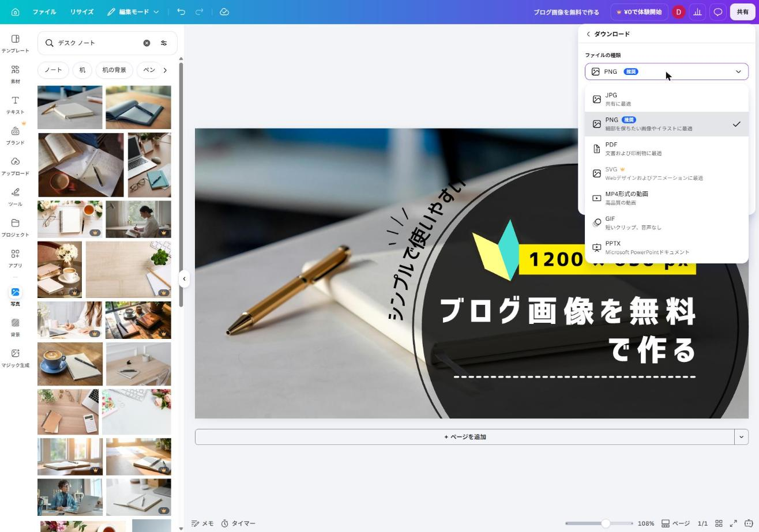Select the ペン suggestion chip
The image size is (759, 532).
coord(149,70)
